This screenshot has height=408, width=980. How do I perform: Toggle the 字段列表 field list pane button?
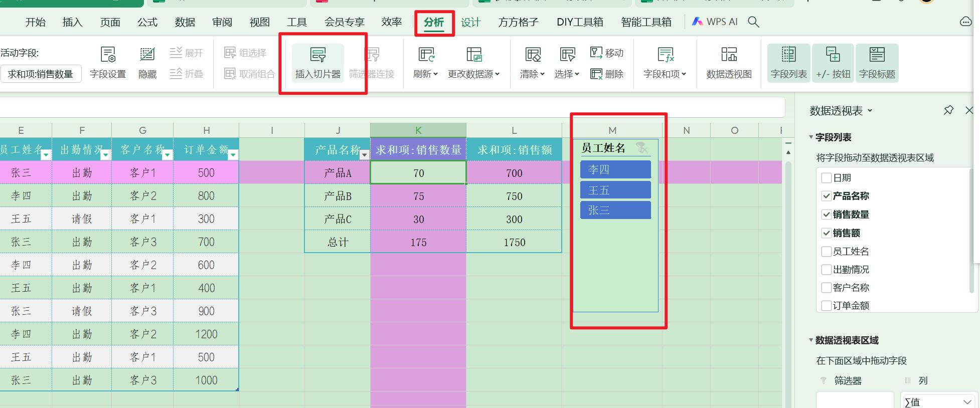pos(789,63)
